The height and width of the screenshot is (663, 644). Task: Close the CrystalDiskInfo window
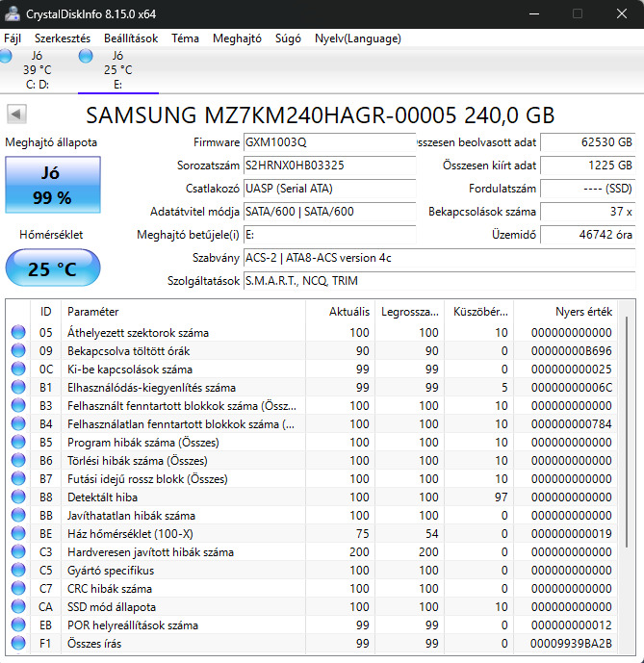click(x=622, y=14)
